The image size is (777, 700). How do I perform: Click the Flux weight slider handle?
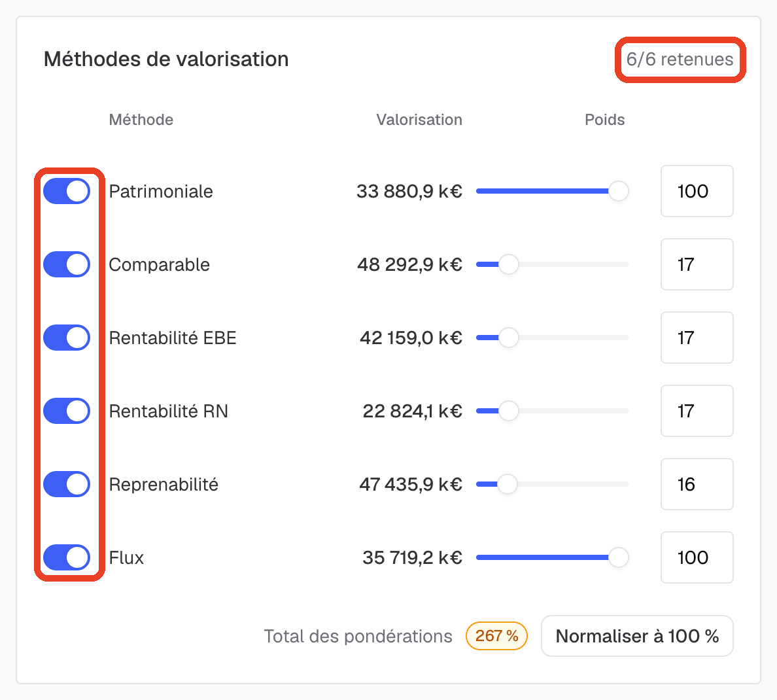pyautogui.click(x=619, y=558)
